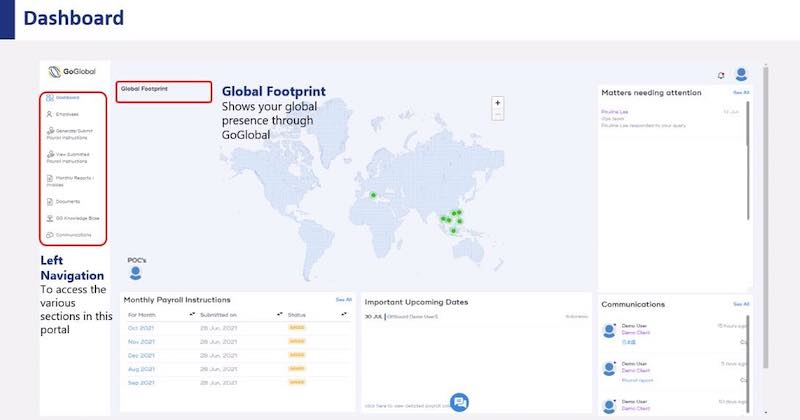Image resolution: width=800 pixels, height=420 pixels.
Task: Open the blue chat bubble button
Action: coord(459,402)
